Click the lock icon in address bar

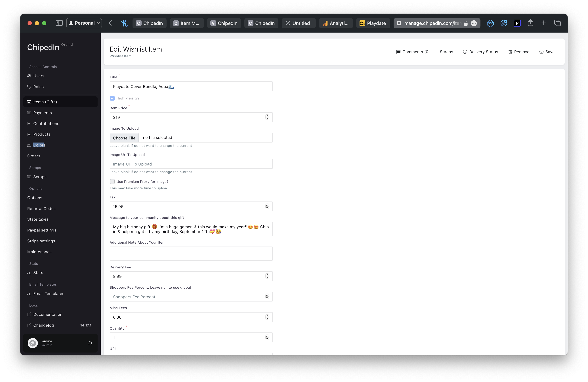pyautogui.click(x=466, y=23)
